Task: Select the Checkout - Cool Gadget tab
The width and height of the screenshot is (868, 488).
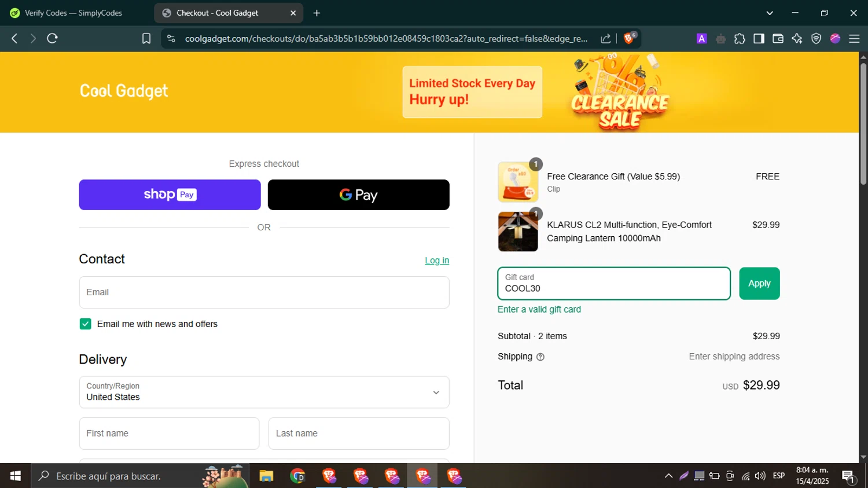Action: pyautogui.click(x=229, y=13)
